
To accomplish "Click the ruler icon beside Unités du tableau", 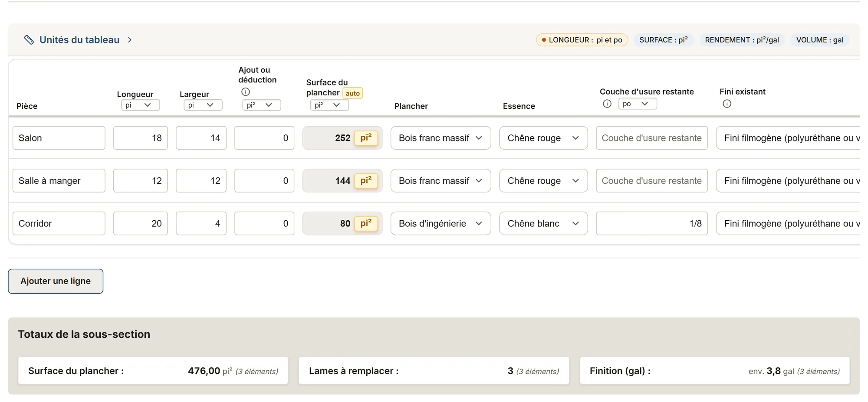I will 29,40.
